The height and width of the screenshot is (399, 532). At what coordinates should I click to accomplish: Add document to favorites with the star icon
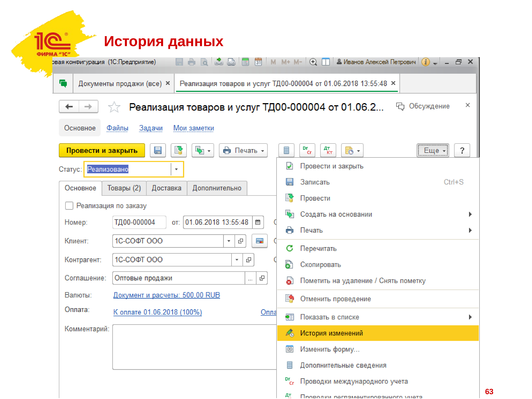[114, 107]
